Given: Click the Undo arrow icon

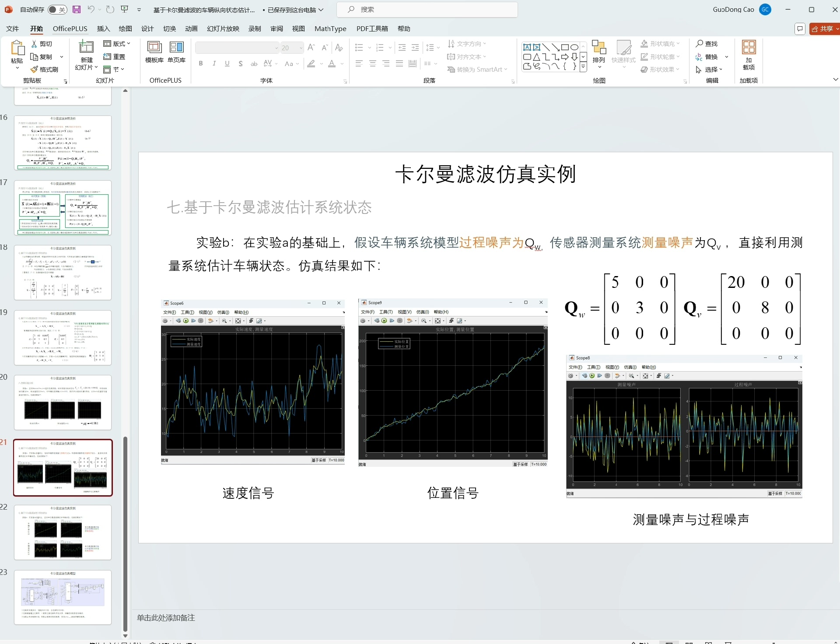Looking at the screenshot, I should [91, 9].
